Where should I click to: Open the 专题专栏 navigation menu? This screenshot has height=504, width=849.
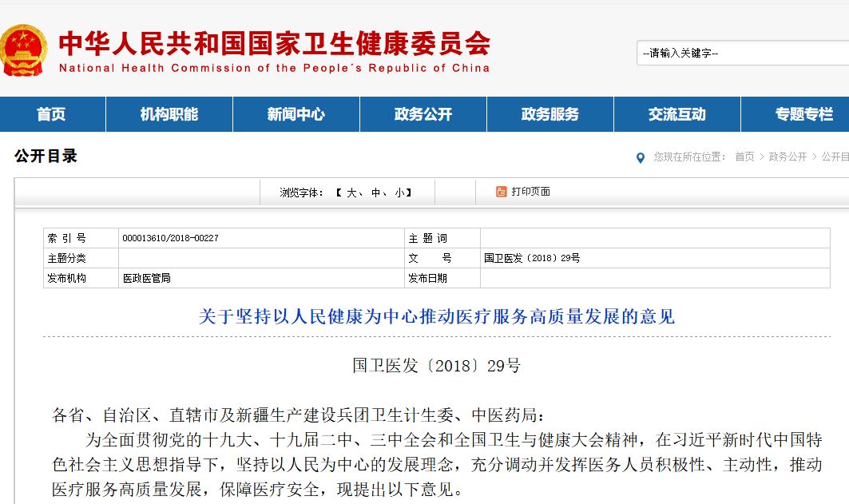coord(795,114)
